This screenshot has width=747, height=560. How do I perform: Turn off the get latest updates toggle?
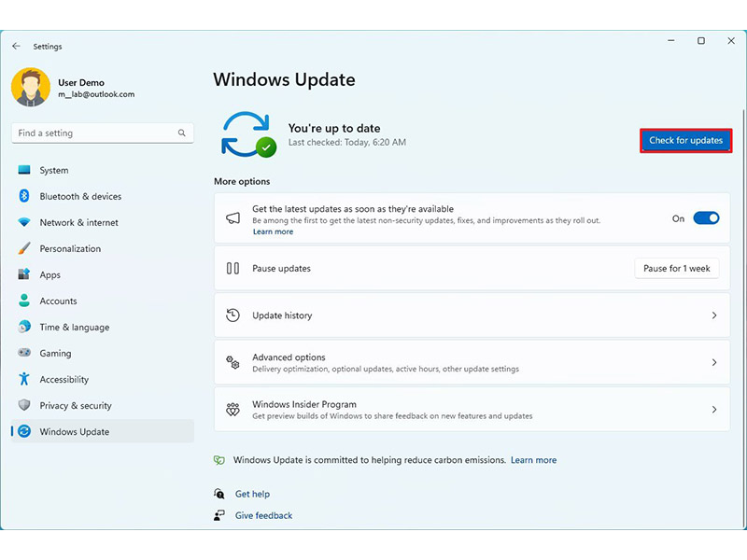coord(706,218)
